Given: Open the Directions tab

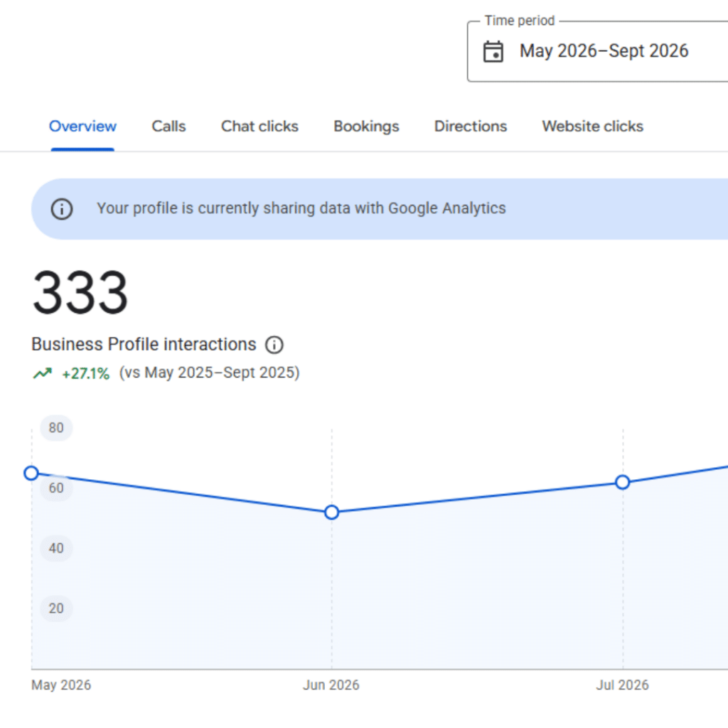Looking at the screenshot, I should [x=471, y=127].
